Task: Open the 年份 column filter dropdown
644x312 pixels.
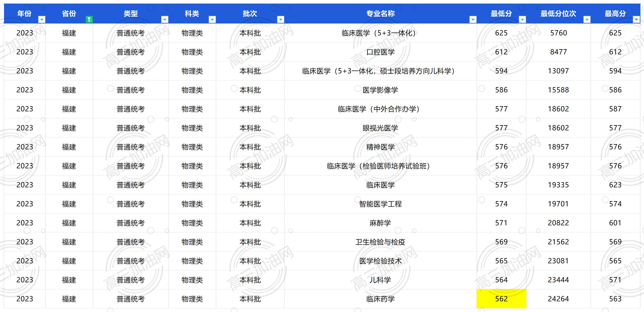Action: [42, 19]
